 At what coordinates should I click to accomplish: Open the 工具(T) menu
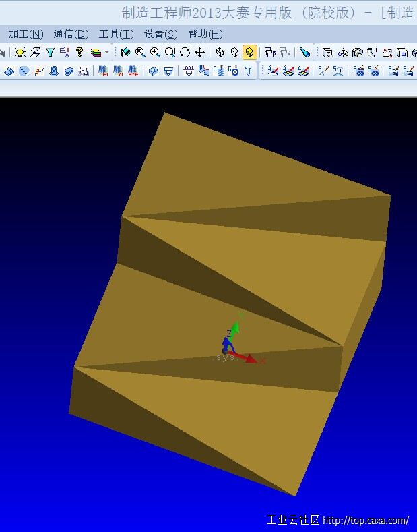[x=116, y=34]
